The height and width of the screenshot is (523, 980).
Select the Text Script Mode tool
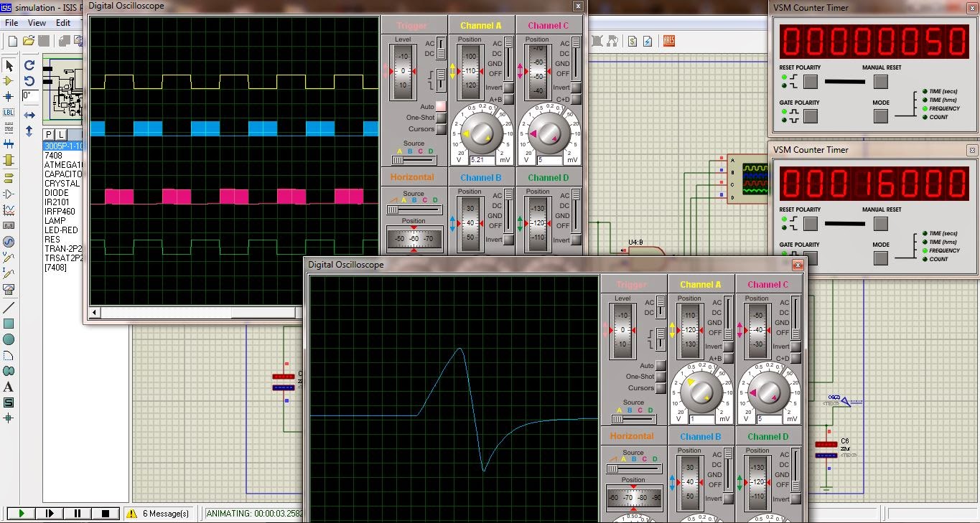9,128
